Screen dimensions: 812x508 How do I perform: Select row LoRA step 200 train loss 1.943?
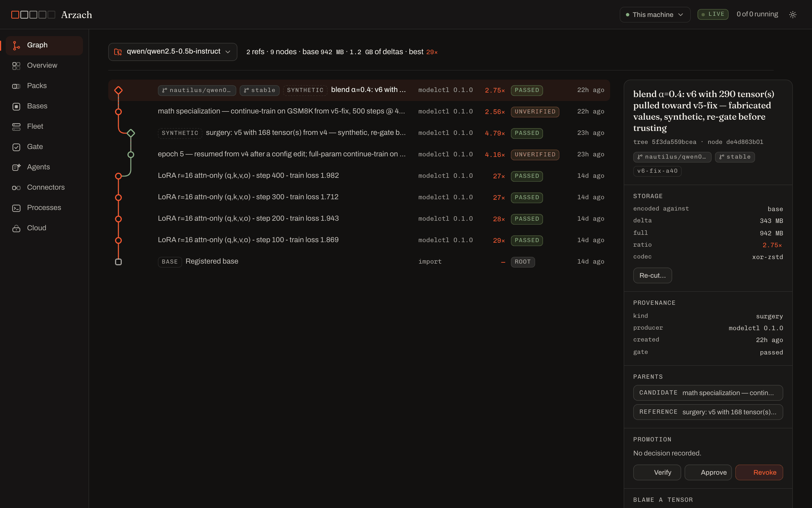click(359, 219)
